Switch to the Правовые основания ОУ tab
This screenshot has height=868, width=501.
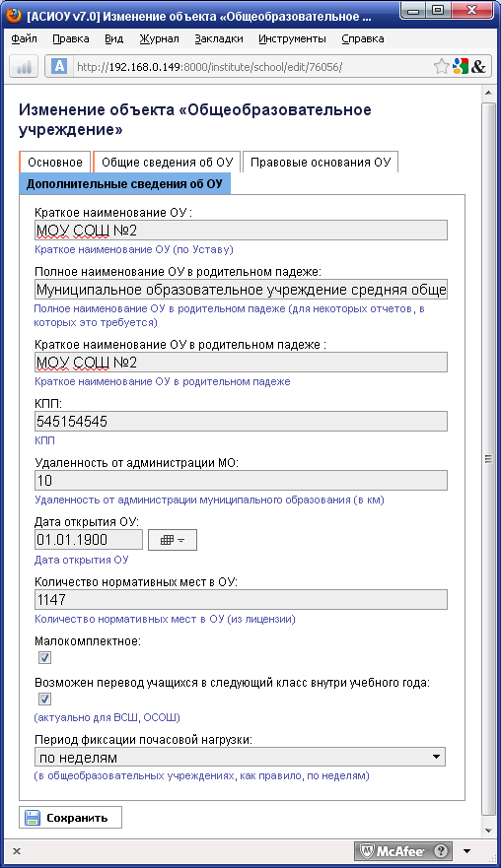pos(321,163)
